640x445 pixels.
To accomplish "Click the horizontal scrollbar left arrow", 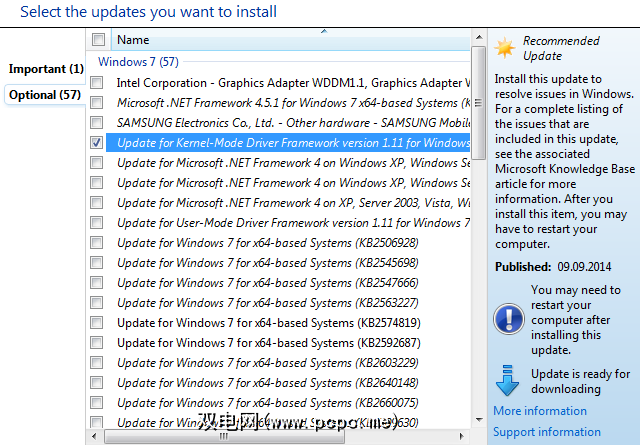I will click(x=94, y=436).
